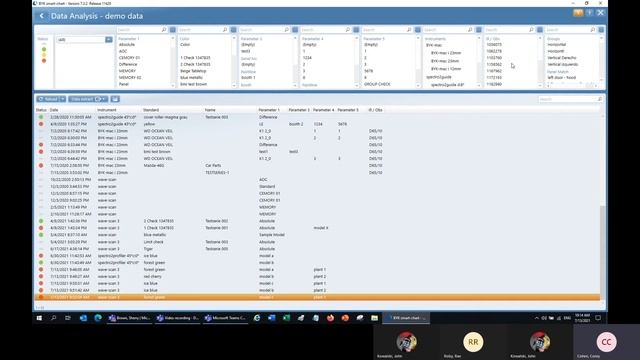Click the orange icon in the title bar
This screenshot has height=360, width=640.
(578, 13)
